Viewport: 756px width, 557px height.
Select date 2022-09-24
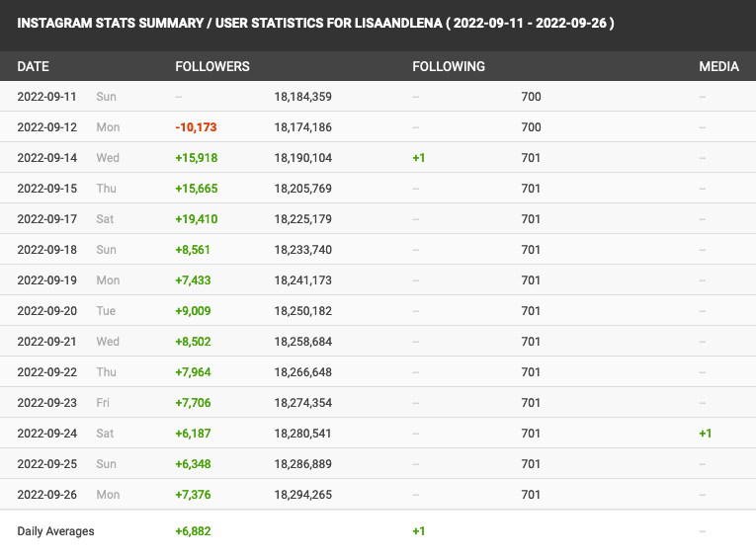[x=47, y=434]
